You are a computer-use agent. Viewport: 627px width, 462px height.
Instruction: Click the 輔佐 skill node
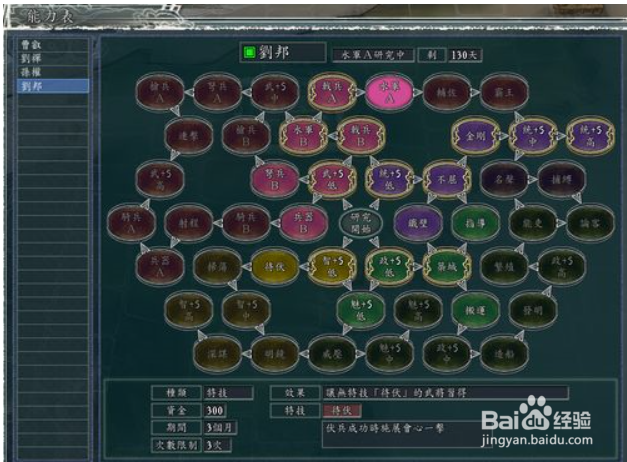tap(447, 92)
